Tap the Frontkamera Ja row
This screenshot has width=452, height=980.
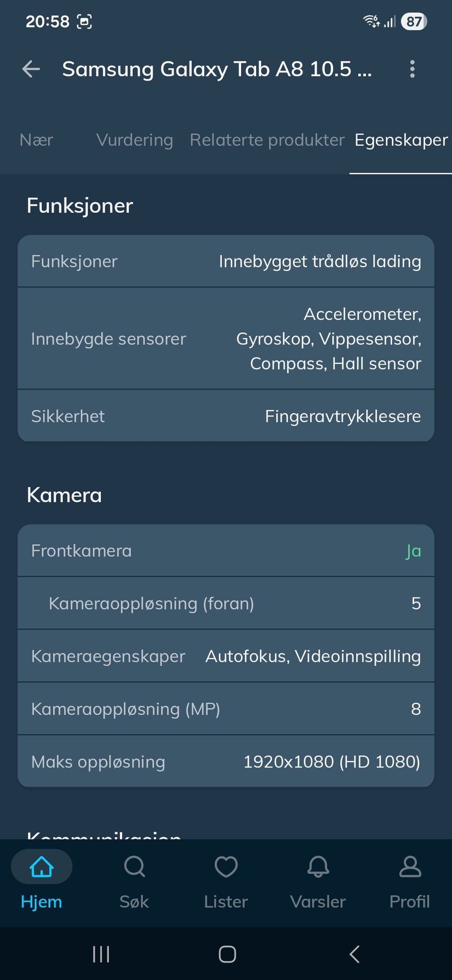pos(226,550)
